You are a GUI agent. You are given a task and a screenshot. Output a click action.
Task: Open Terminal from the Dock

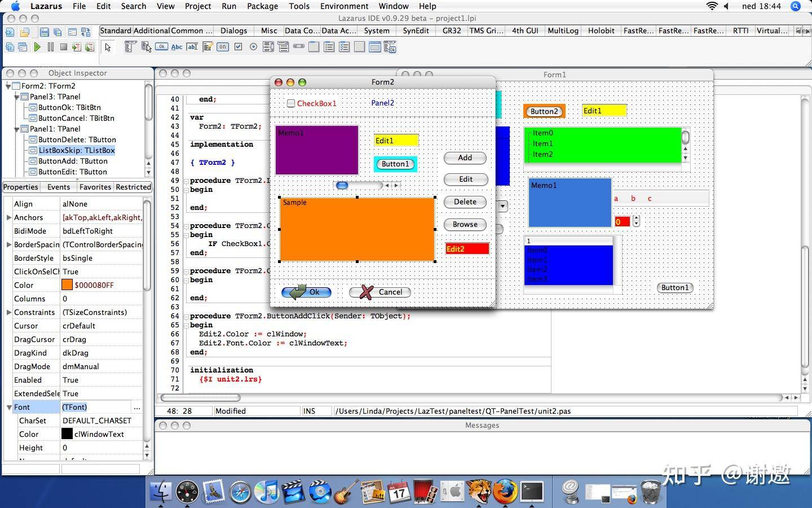(532, 491)
